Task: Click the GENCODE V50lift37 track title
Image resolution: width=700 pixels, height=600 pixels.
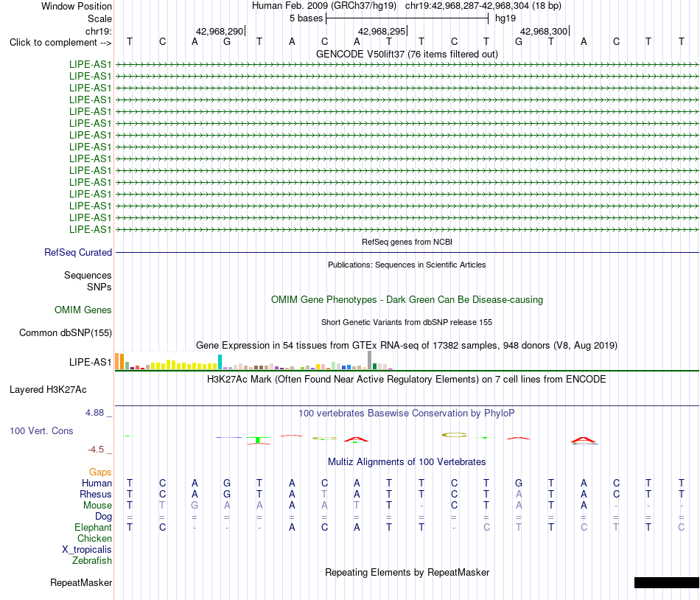Action: (x=407, y=54)
